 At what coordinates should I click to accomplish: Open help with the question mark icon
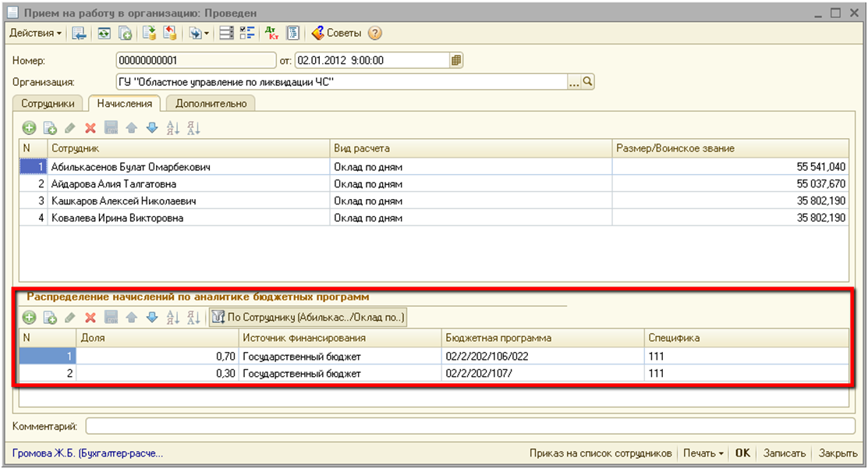click(375, 34)
